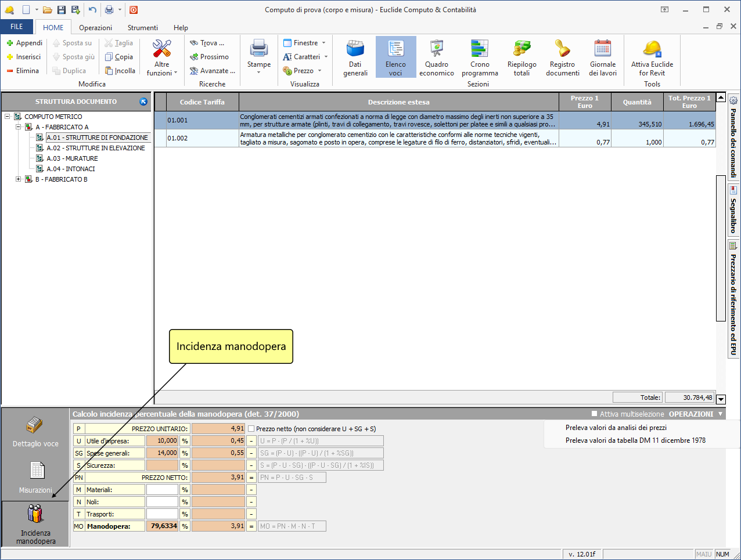Open Giornale dei lavori
The width and height of the screenshot is (741, 560).
pyautogui.click(x=602, y=57)
